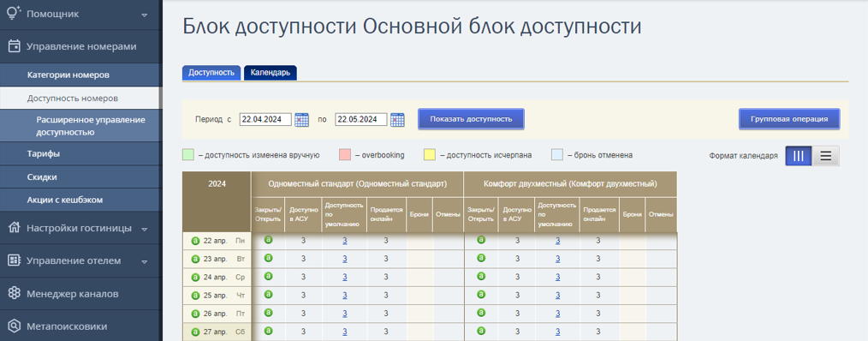Click green status icon next to date 22 апр.
The width and height of the screenshot is (868, 341).
[195, 242]
